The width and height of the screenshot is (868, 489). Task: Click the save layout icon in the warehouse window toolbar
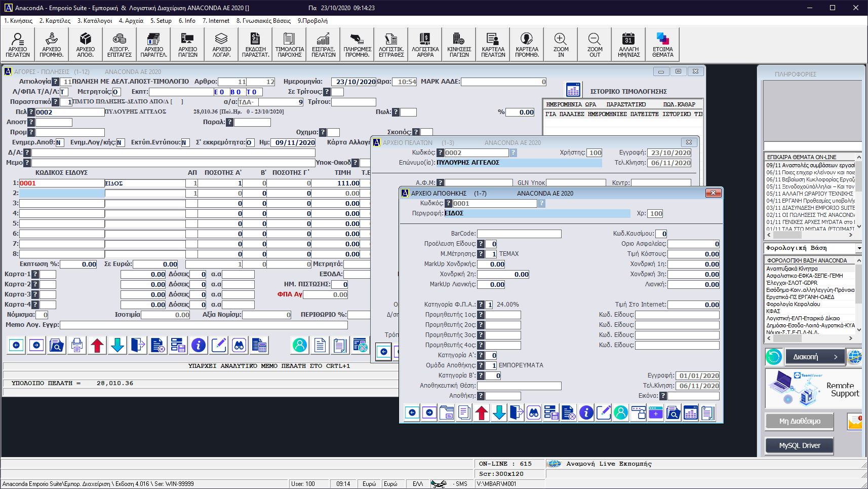(x=551, y=413)
